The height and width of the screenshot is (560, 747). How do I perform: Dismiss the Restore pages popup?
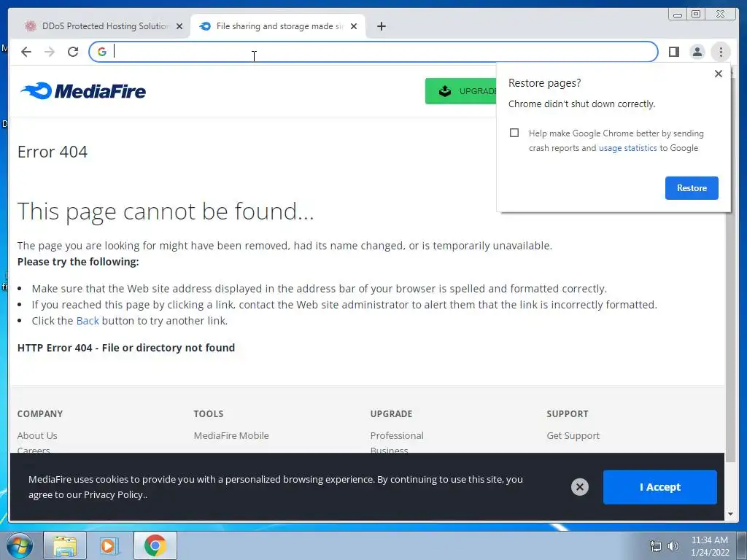point(719,74)
